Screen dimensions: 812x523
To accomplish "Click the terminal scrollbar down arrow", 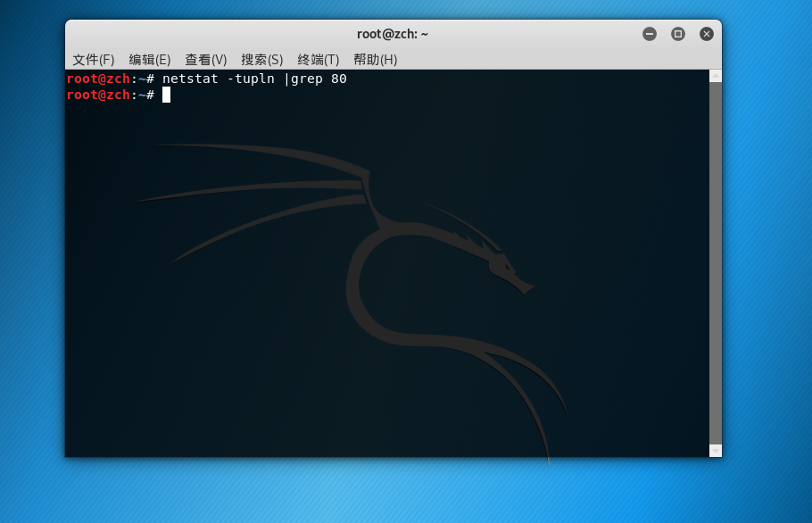I will (715, 451).
